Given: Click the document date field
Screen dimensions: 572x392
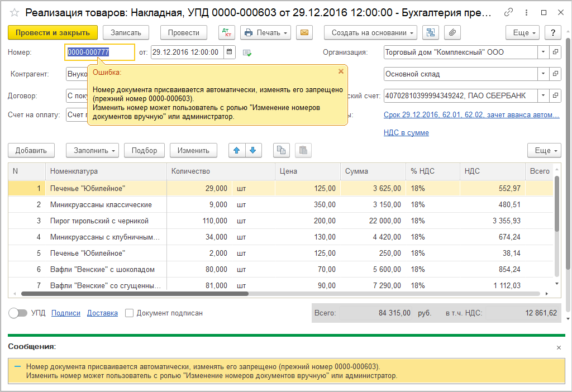Looking at the screenshot, I should pos(187,52).
